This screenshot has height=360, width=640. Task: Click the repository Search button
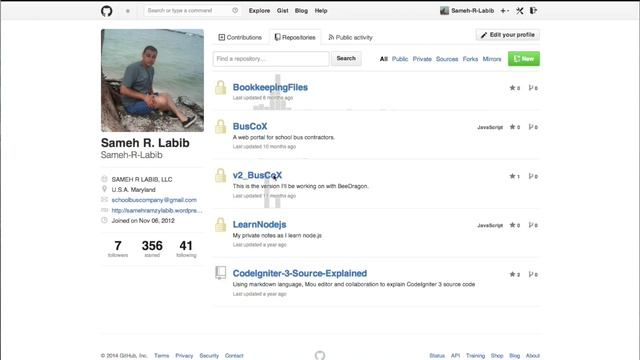(x=346, y=59)
